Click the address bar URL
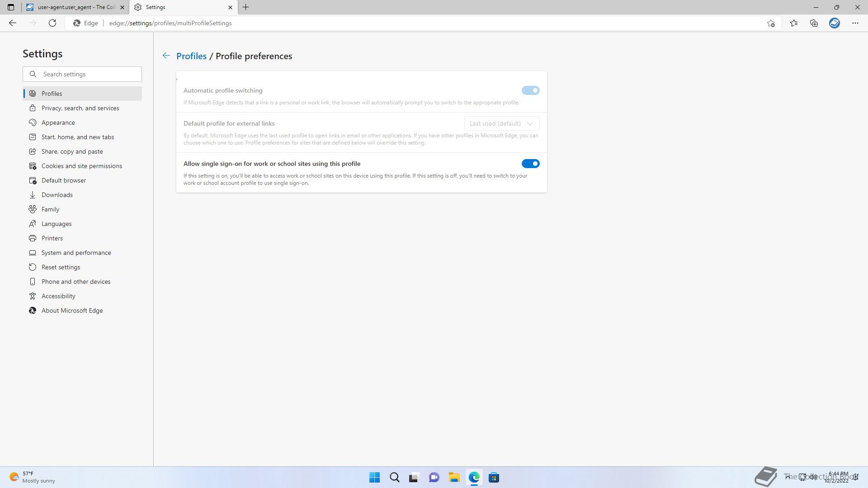 [x=170, y=23]
